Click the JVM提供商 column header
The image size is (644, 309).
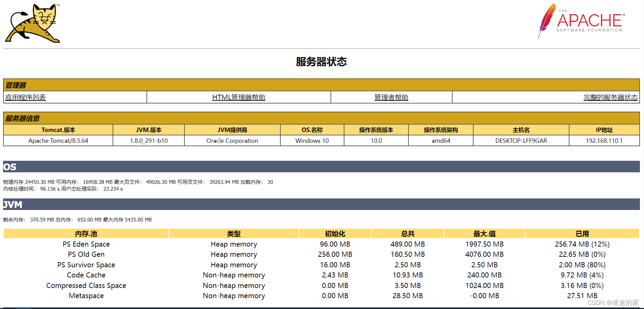[232, 130]
